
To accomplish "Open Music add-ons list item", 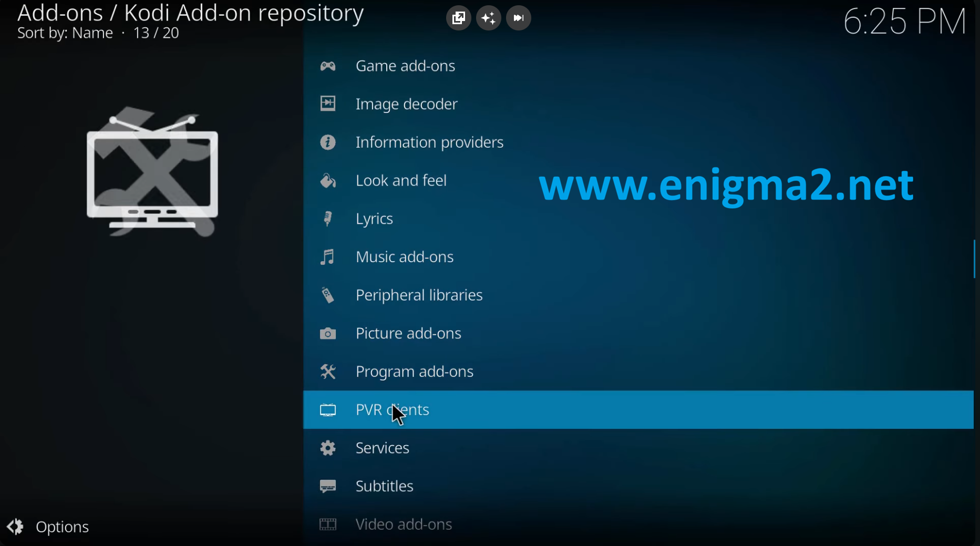I will coord(405,257).
